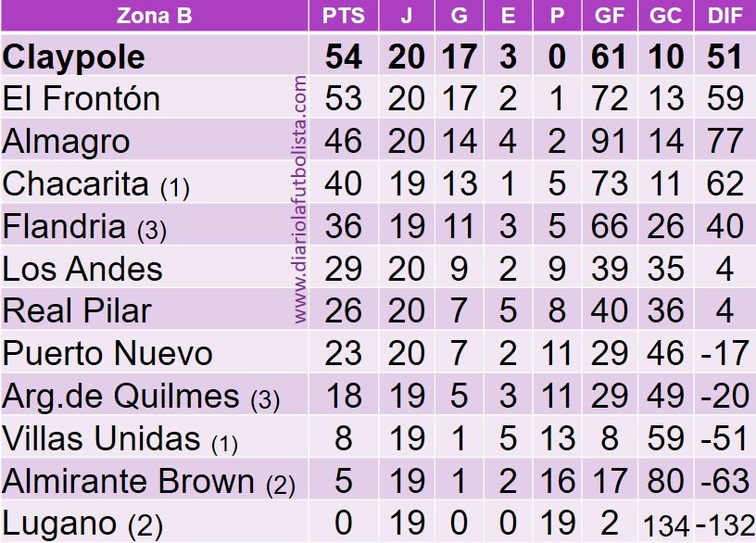This screenshot has width=756, height=543.
Task: Click the GF column header
Action: 609,16
